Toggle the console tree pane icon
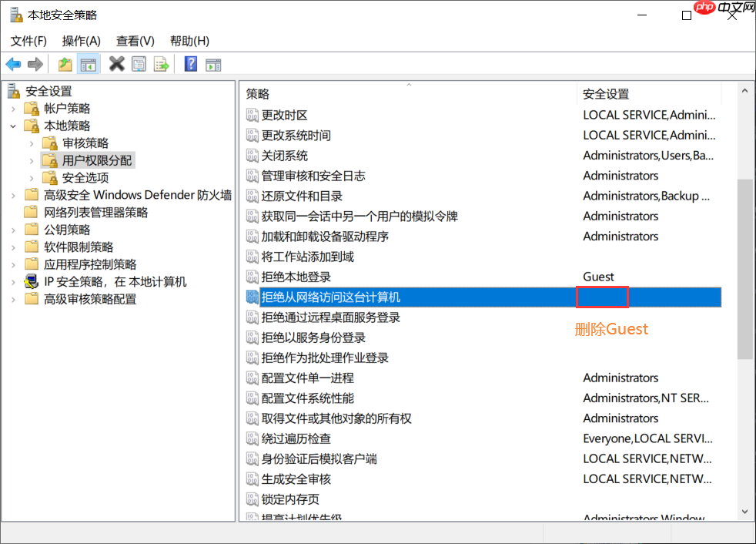 [88, 64]
